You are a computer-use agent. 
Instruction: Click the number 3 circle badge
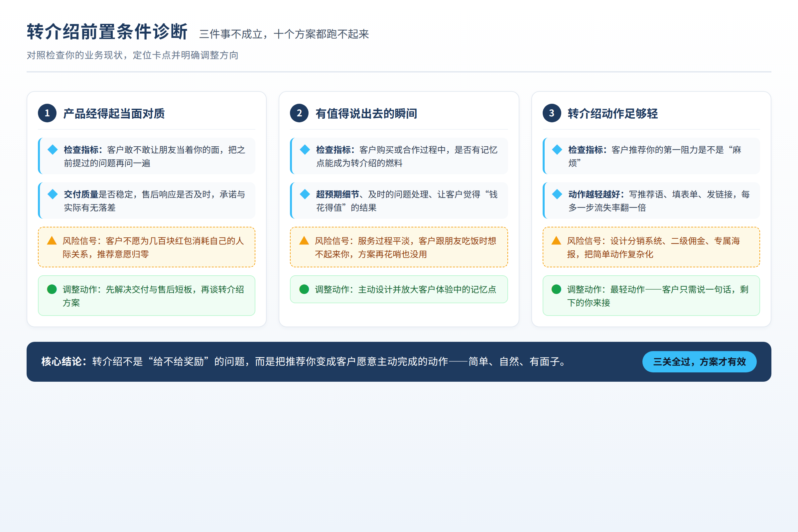tap(552, 113)
